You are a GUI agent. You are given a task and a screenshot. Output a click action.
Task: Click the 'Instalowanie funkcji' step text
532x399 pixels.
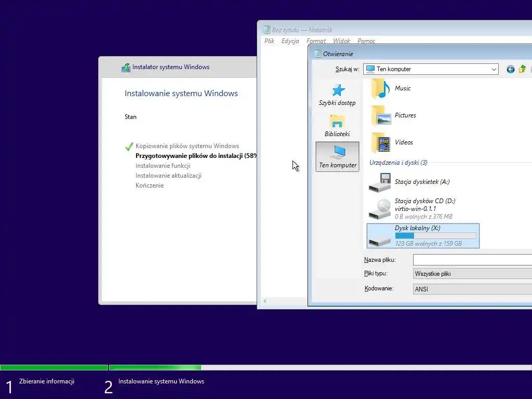click(x=163, y=166)
